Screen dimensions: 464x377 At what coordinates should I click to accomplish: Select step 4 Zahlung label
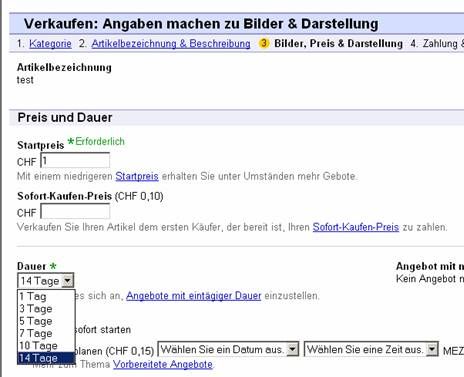pyautogui.click(x=437, y=44)
